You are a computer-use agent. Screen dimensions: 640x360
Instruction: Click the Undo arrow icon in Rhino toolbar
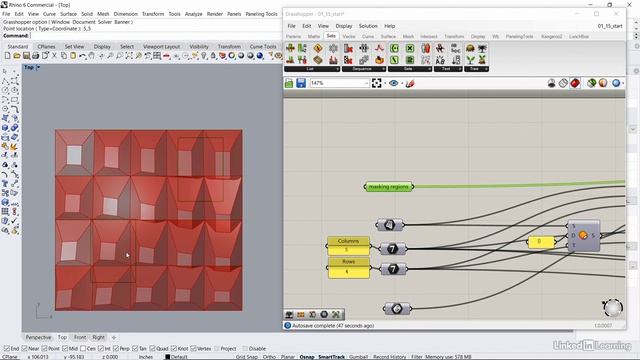click(82, 56)
